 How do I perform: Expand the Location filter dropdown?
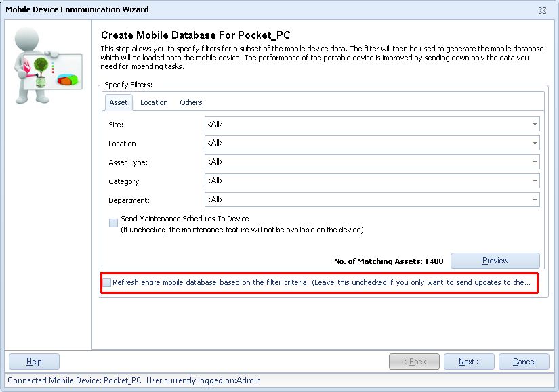[x=534, y=143]
